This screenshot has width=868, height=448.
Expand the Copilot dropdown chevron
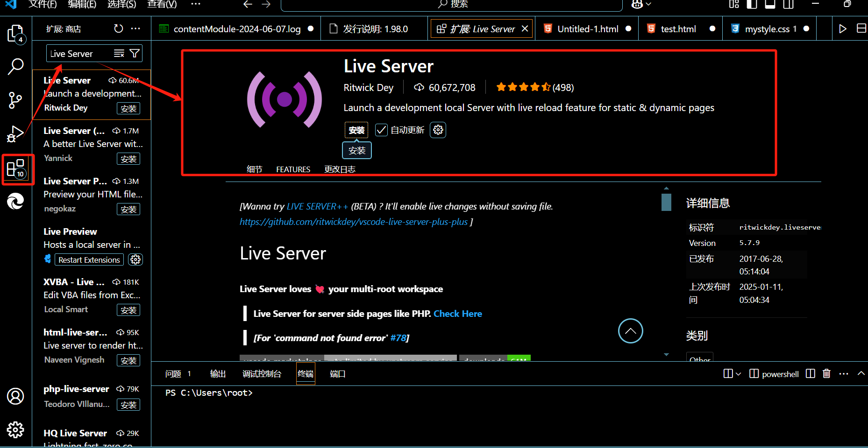[648, 4]
